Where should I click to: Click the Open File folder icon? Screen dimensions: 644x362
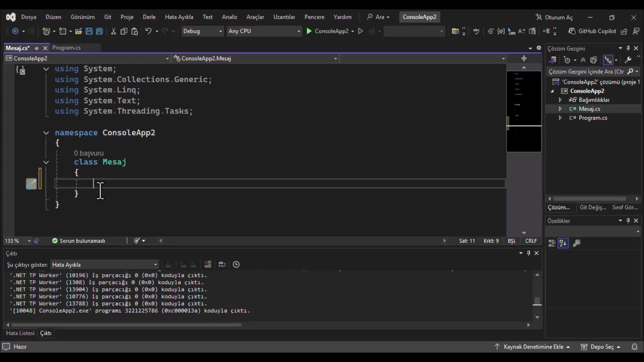tap(78, 31)
